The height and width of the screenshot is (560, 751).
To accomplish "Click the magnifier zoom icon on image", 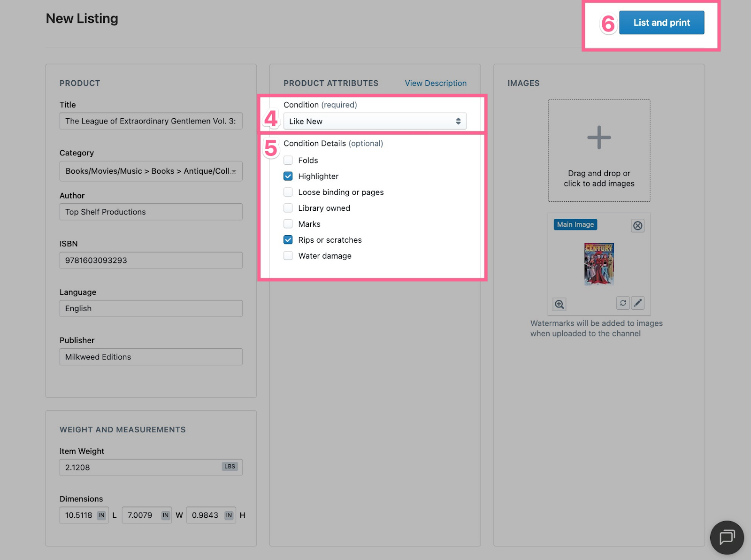I will click(559, 304).
